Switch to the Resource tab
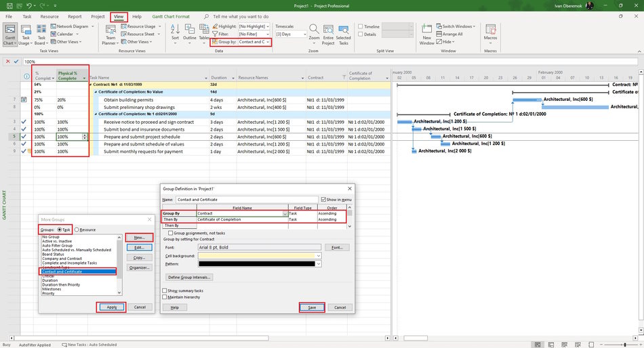Viewport: 644px width, 348px height. pyautogui.click(x=49, y=16)
